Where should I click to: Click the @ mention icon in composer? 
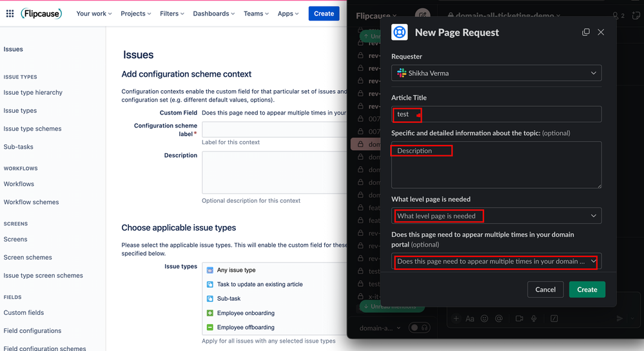click(498, 319)
